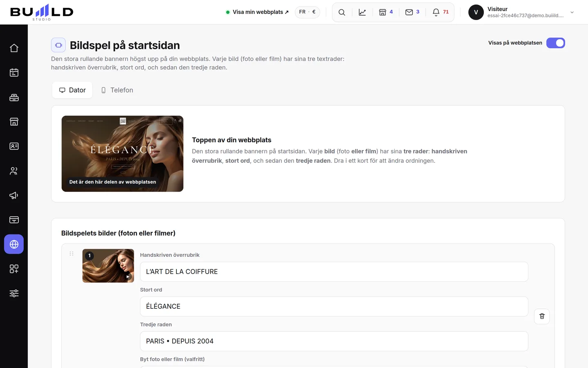Open the shop storefront sidebar icon
588x368 pixels.
(x=14, y=121)
